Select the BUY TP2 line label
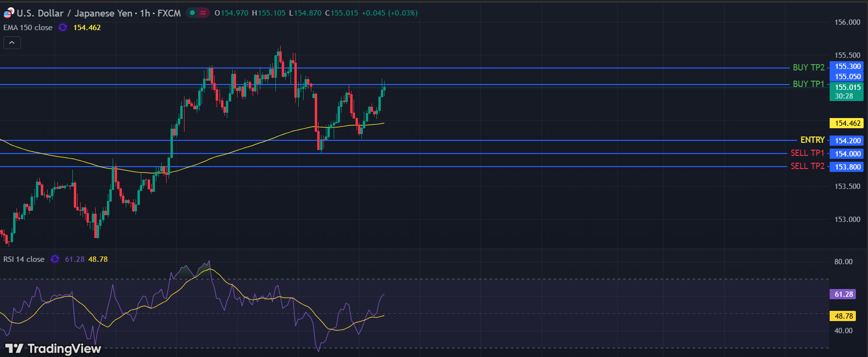 tap(808, 68)
